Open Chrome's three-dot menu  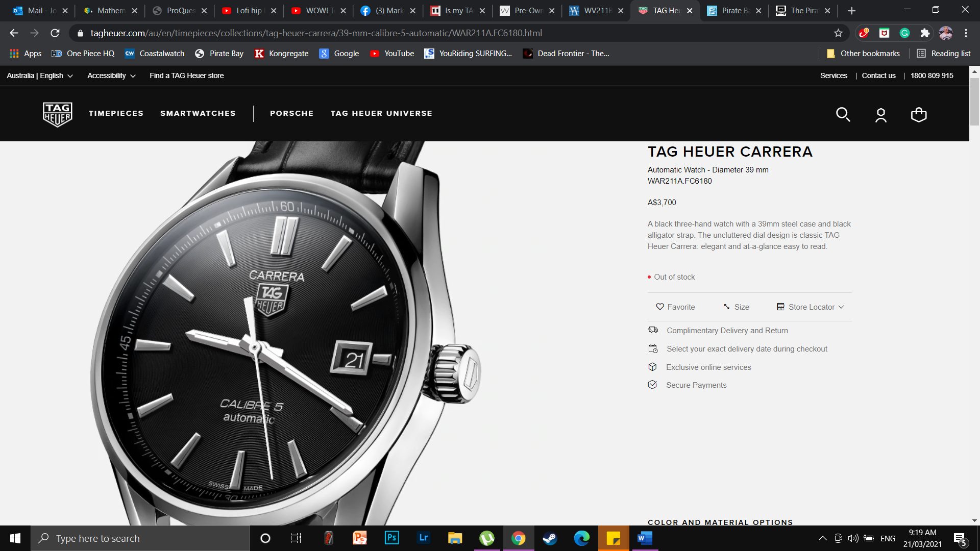point(966,33)
